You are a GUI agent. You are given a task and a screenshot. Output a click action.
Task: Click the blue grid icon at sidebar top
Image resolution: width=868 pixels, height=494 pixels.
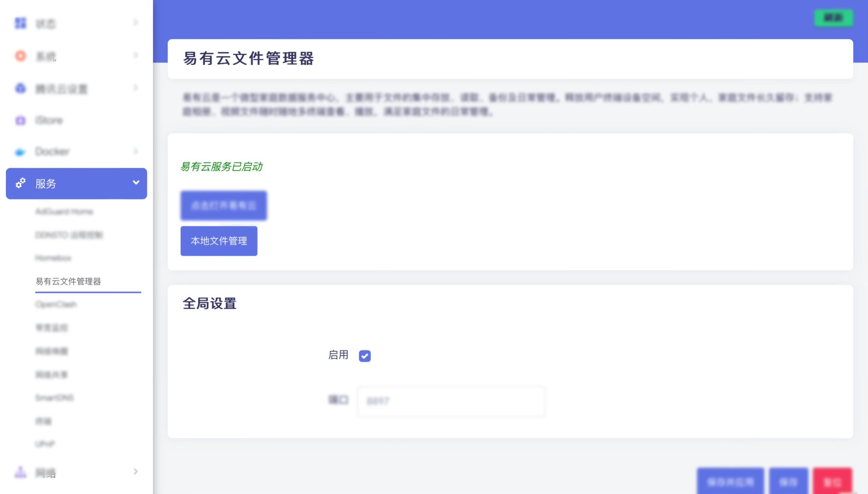[x=21, y=23]
